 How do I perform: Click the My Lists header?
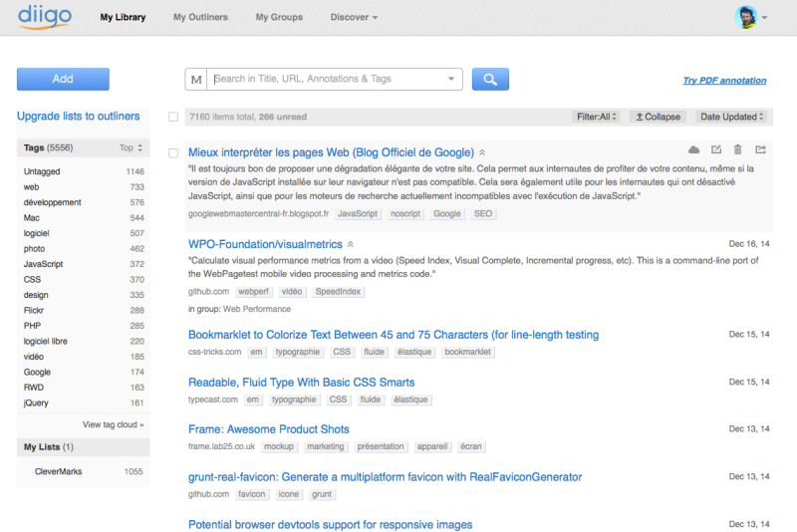[x=84, y=447]
